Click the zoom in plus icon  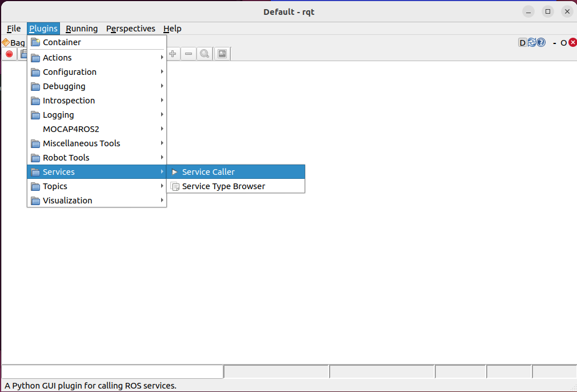(x=173, y=54)
